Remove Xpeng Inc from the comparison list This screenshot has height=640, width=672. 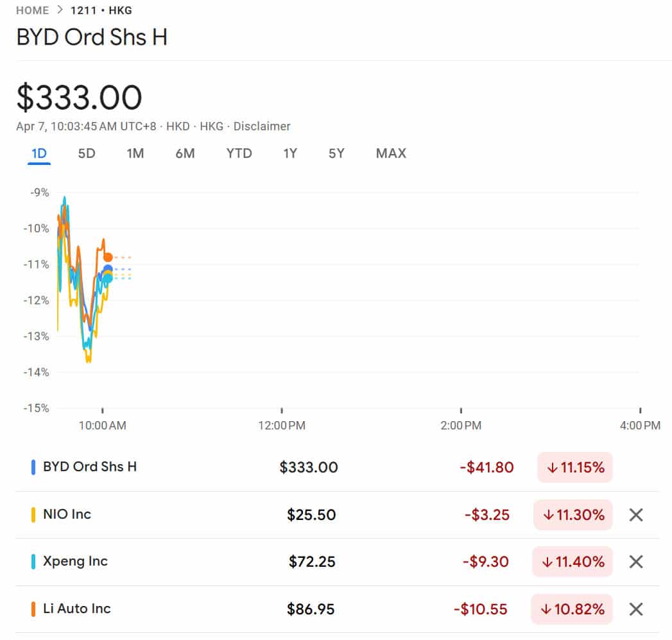tap(635, 562)
